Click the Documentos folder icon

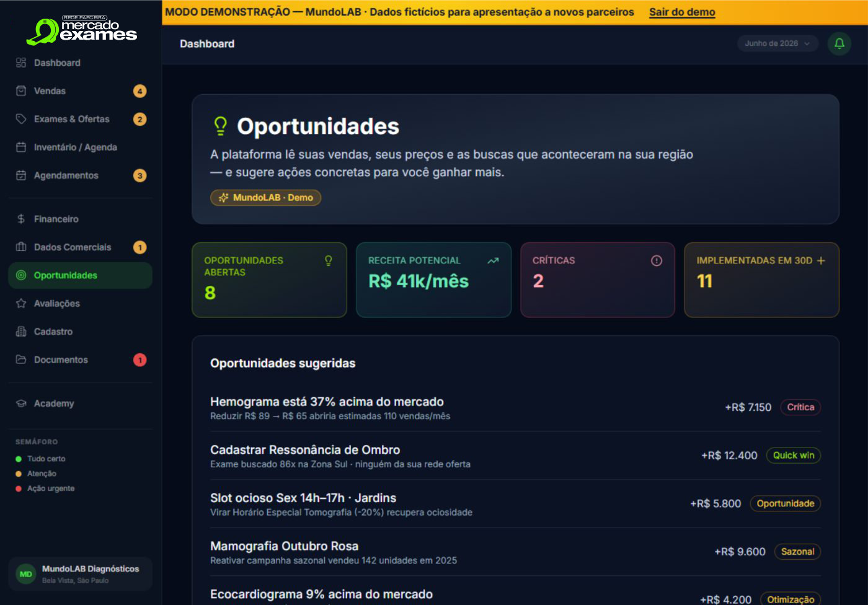coord(21,360)
